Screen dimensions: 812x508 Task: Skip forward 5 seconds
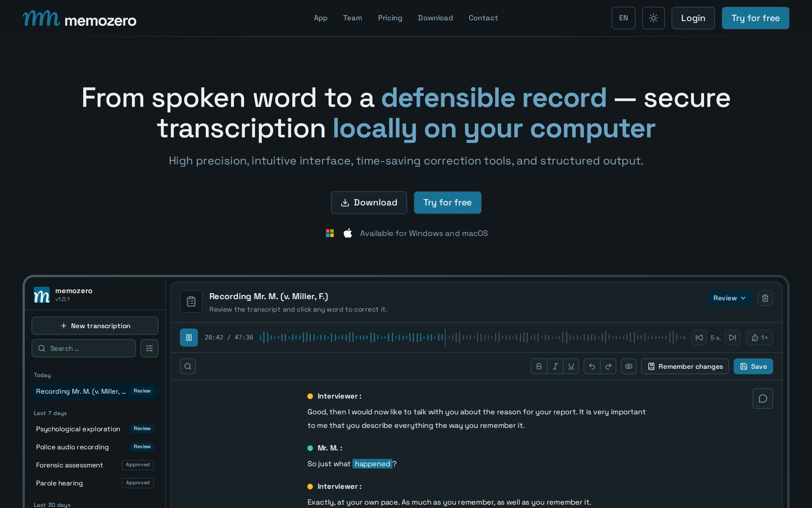pyautogui.click(x=732, y=338)
